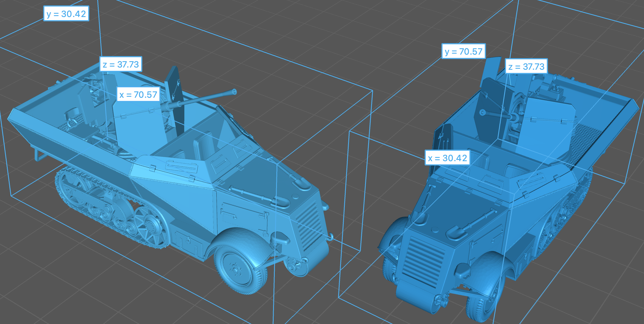Click left model's z = 37.73 label

(x=121, y=65)
